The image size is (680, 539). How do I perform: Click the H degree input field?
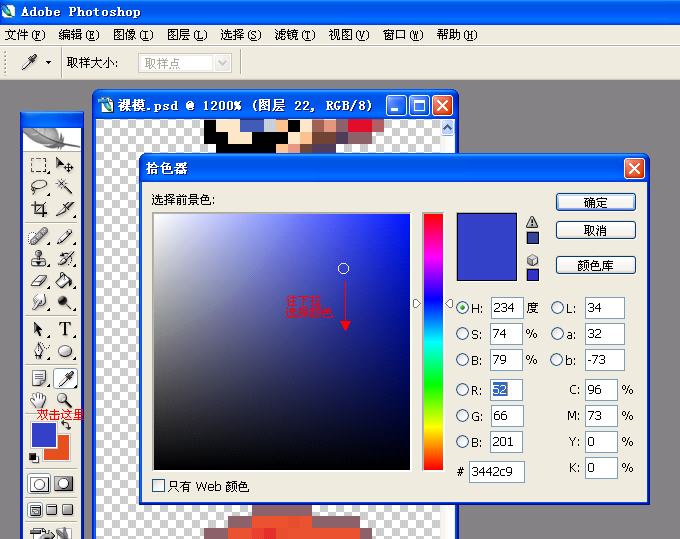[507, 307]
